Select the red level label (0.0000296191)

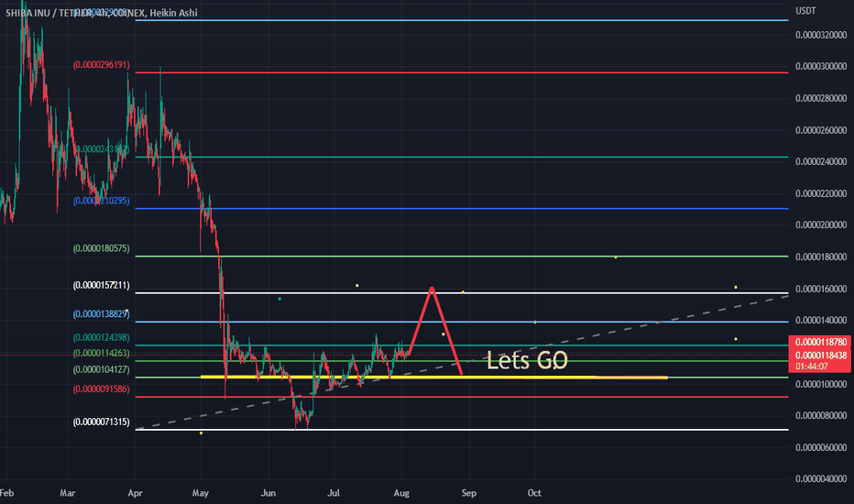(x=102, y=65)
